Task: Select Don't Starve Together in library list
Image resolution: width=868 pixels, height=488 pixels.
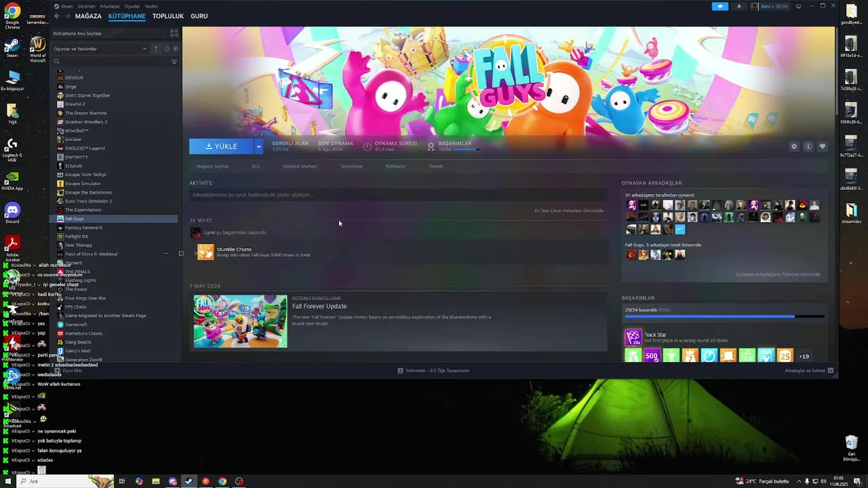Action: tap(87, 96)
